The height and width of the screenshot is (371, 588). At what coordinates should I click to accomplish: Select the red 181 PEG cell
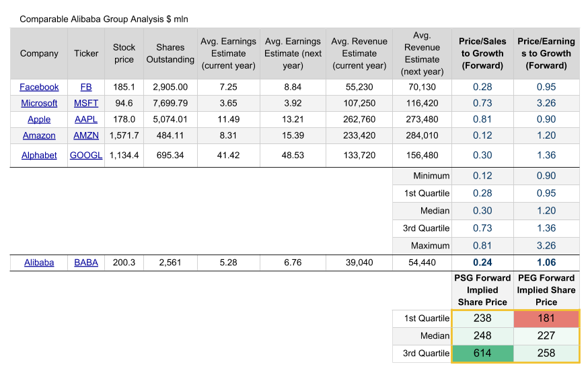point(546,318)
